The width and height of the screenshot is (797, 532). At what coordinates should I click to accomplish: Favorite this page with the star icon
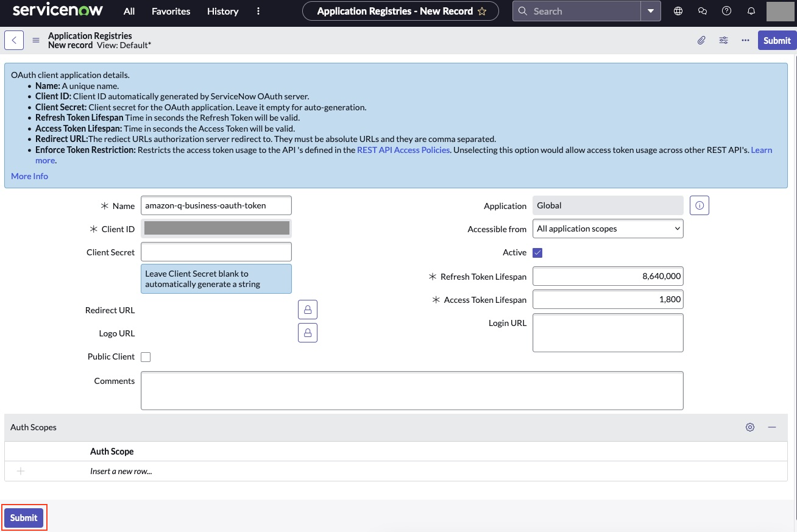482,11
